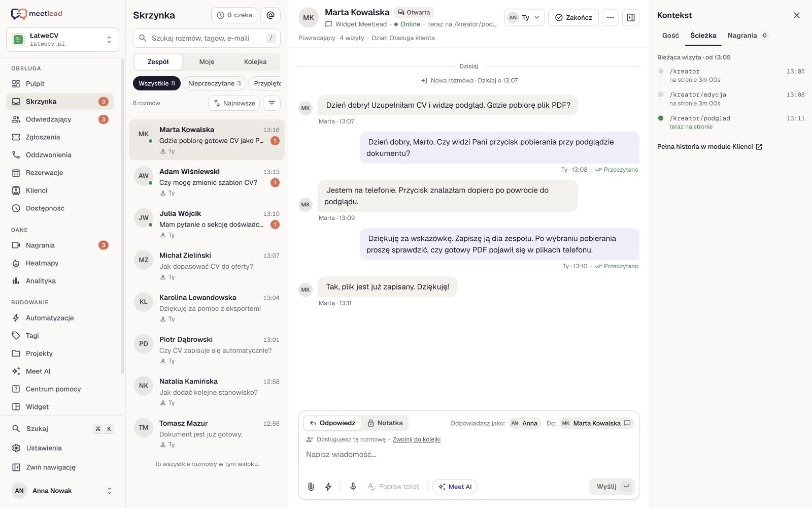812x508 pixels.
Task: Open Ustawienia settings
Action: click(x=62, y=448)
